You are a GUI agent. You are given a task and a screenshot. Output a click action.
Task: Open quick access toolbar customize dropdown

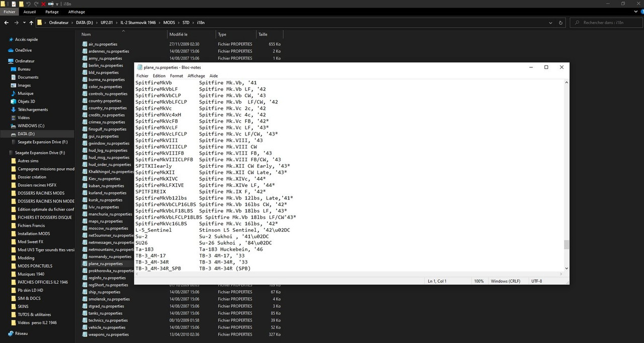[57, 5]
